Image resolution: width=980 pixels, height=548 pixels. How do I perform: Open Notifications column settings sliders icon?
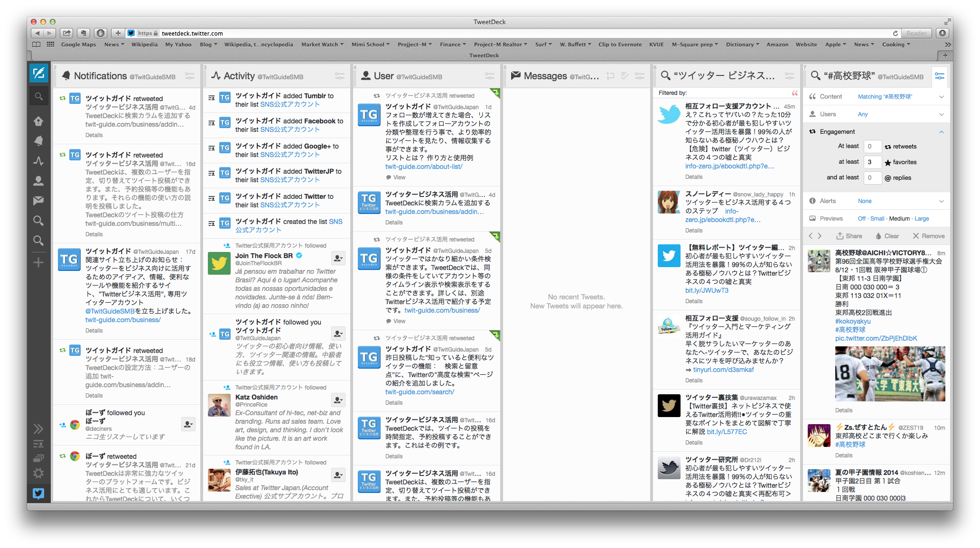[190, 76]
